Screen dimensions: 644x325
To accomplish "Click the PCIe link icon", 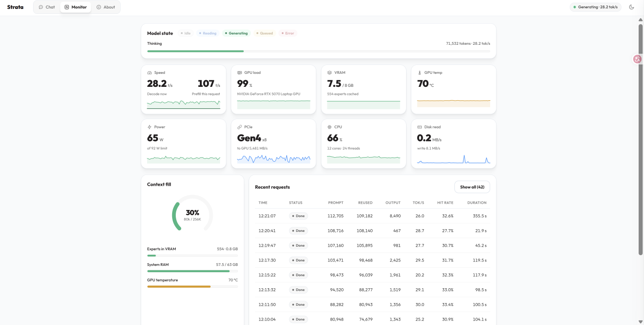I will pos(240,127).
